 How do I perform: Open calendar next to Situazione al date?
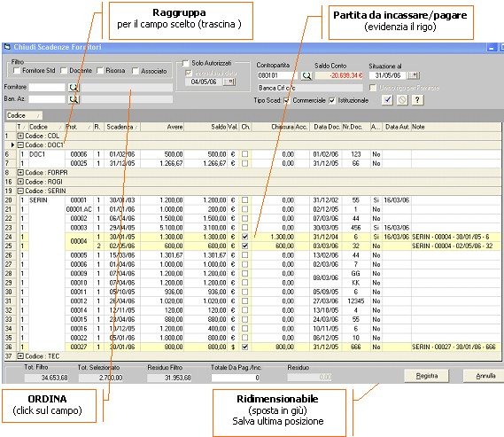pos(414,75)
